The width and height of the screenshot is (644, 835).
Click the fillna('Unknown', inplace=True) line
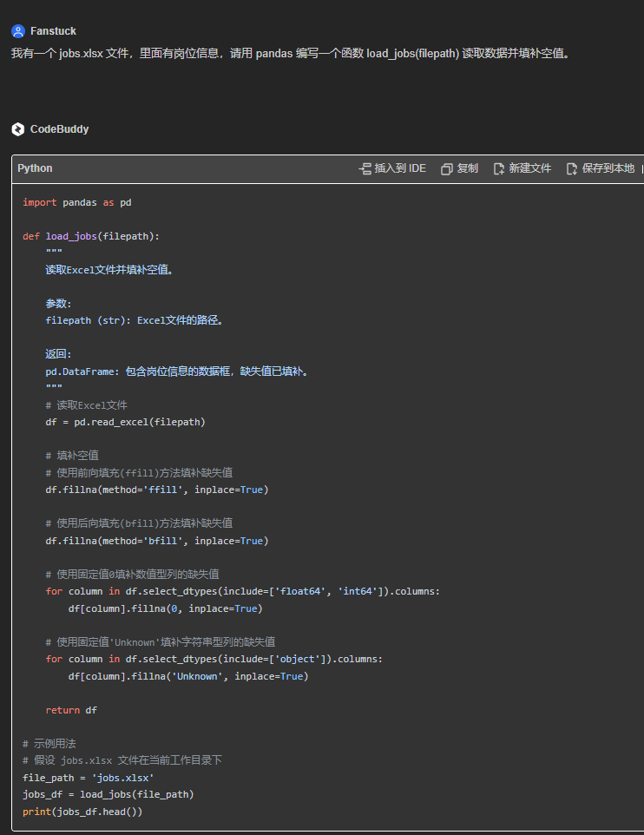(x=188, y=676)
